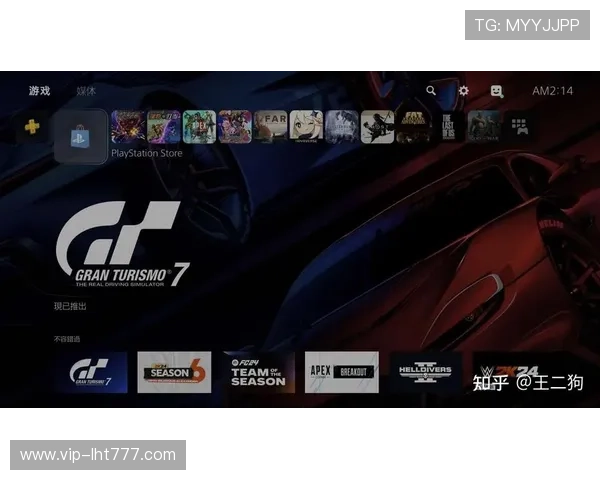Select the Genshin Impact game icon
This screenshot has width=600, height=480.
click(306, 126)
